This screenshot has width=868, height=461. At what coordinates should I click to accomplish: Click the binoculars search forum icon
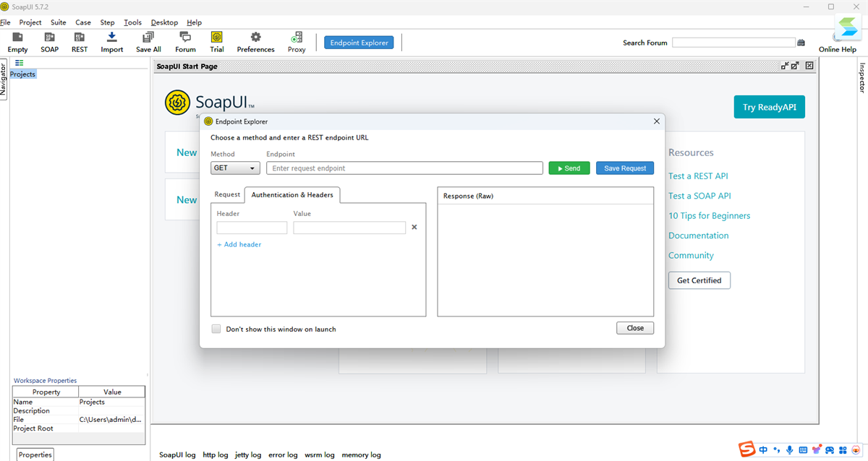pos(801,43)
